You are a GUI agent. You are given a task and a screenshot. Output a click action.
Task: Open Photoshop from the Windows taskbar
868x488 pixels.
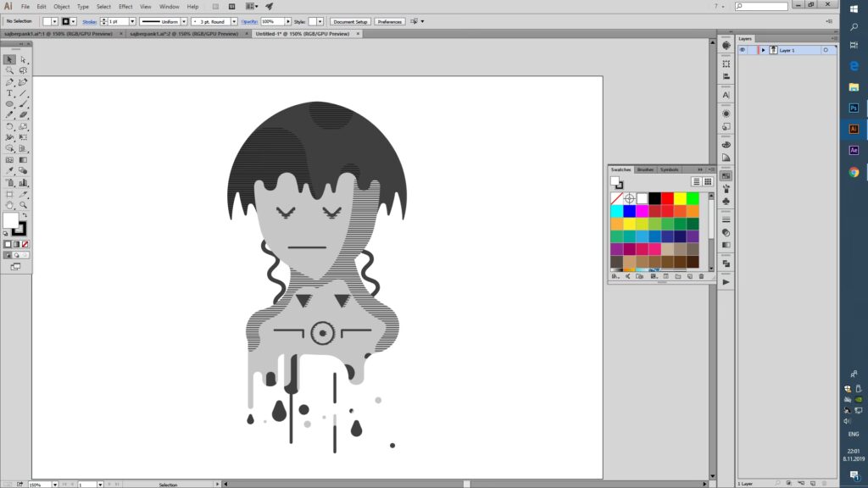point(854,108)
